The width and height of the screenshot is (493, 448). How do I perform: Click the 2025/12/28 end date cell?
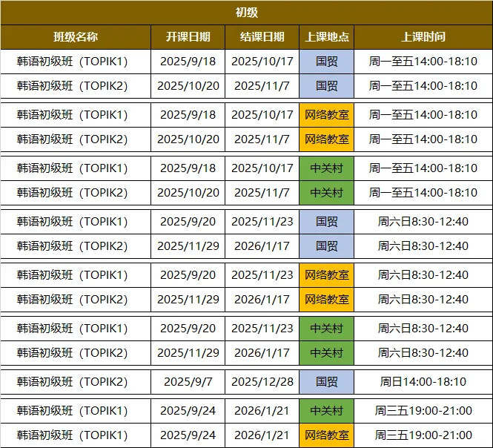(262, 382)
